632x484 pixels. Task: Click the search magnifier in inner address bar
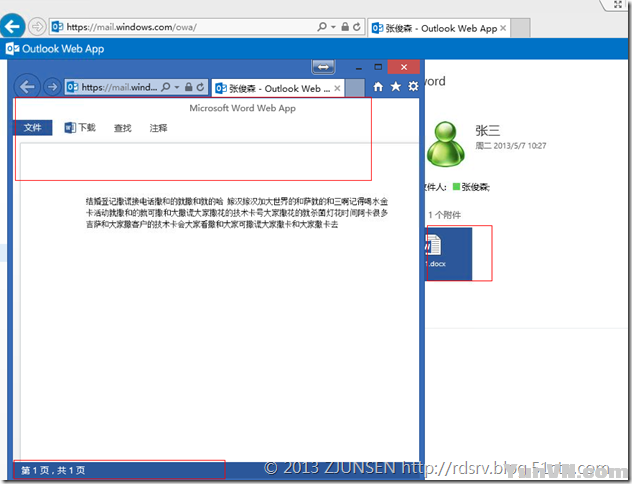click(166, 87)
